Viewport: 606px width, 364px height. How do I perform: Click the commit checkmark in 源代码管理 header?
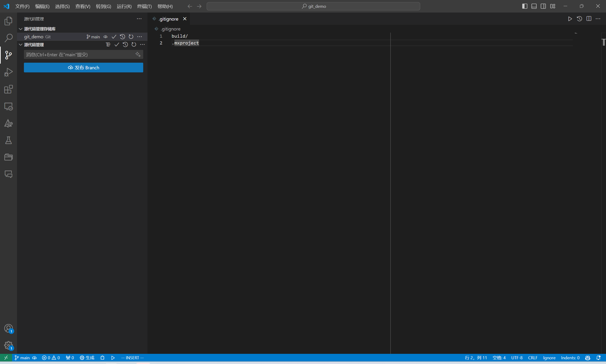pos(117,45)
